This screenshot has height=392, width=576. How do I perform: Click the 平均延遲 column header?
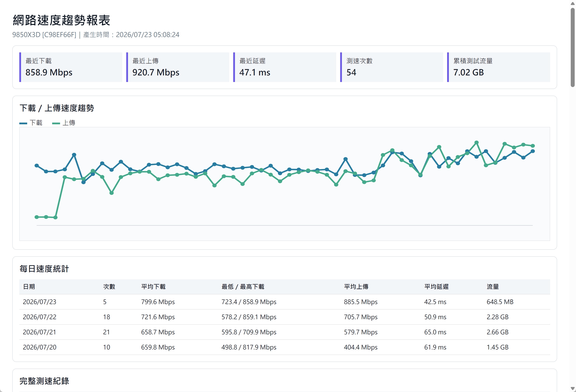(436, 287)
